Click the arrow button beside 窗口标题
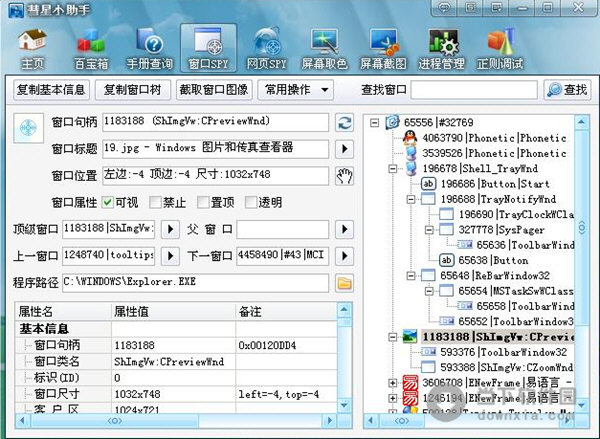Viewport: 600px width, 439px height. tap(344, 149)
